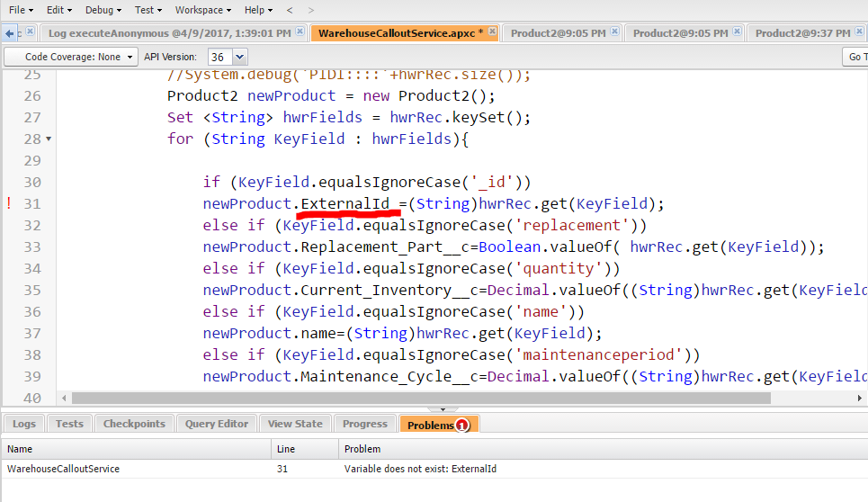Image resolution: width=868 pixels, height=502 pixels.
Task: Click the horizontal scrollbar's left arrow
Action: point(64,398)
